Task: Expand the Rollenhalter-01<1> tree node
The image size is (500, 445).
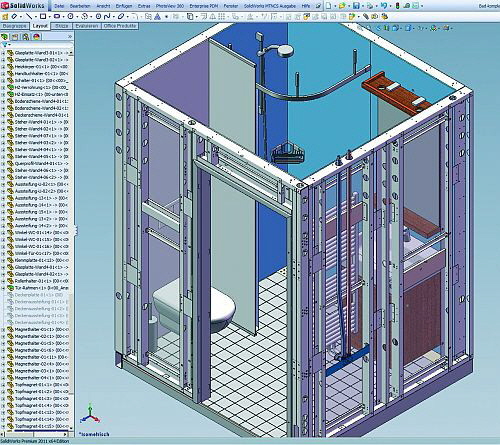Action: tap(3, 281)
